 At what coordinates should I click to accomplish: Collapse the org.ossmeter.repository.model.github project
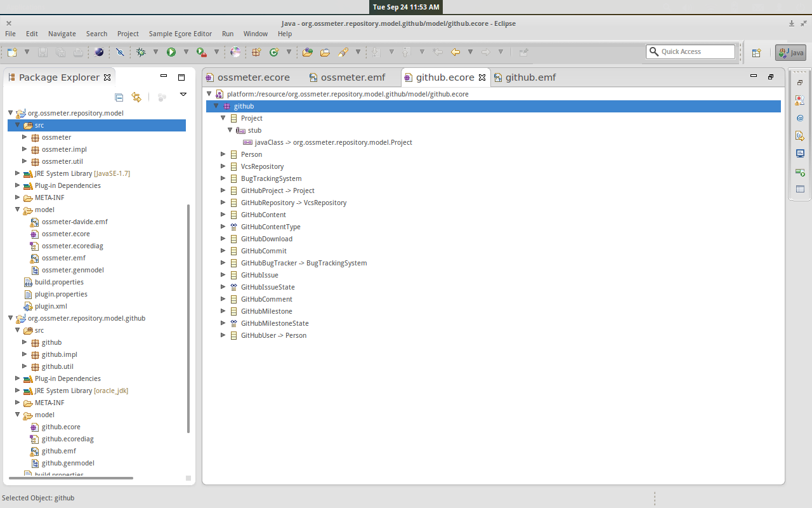pyautogui.click(x=11, y=318)
